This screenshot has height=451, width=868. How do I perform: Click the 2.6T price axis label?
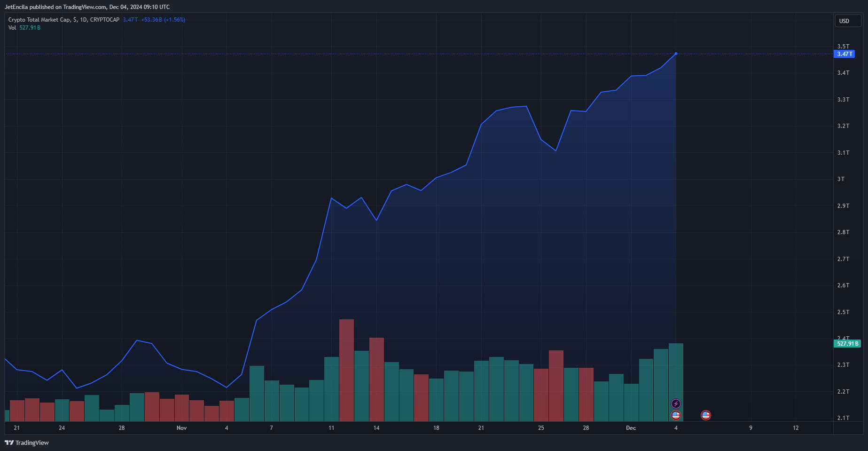click(843, 285)
